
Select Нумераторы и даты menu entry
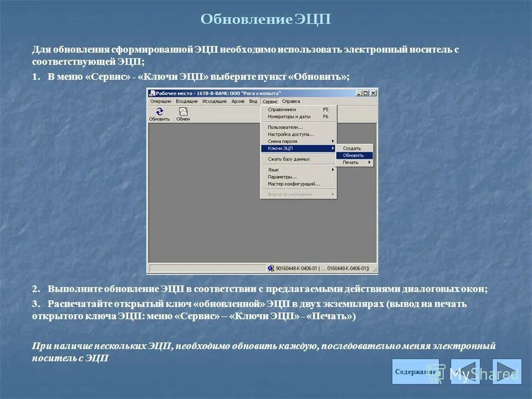299,116
